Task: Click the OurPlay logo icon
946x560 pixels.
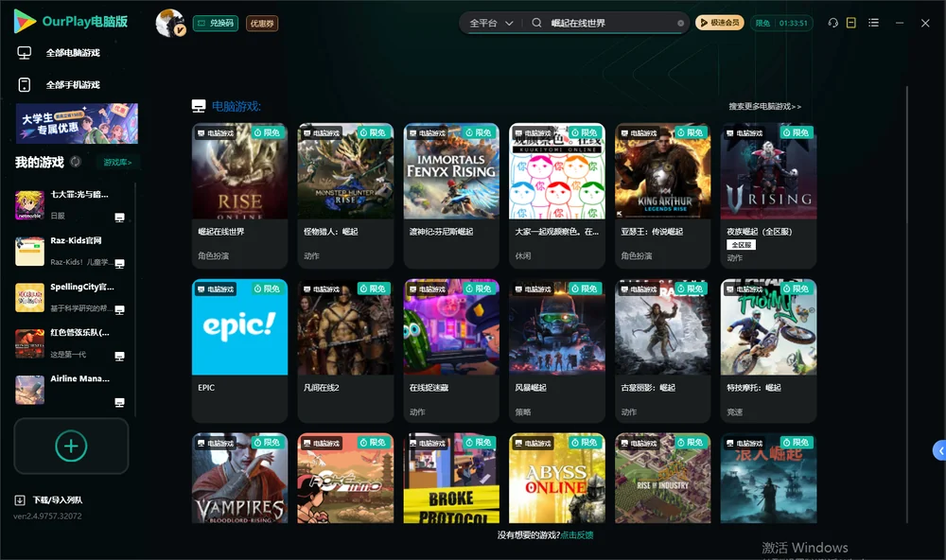Action: (x=25, y=22)
